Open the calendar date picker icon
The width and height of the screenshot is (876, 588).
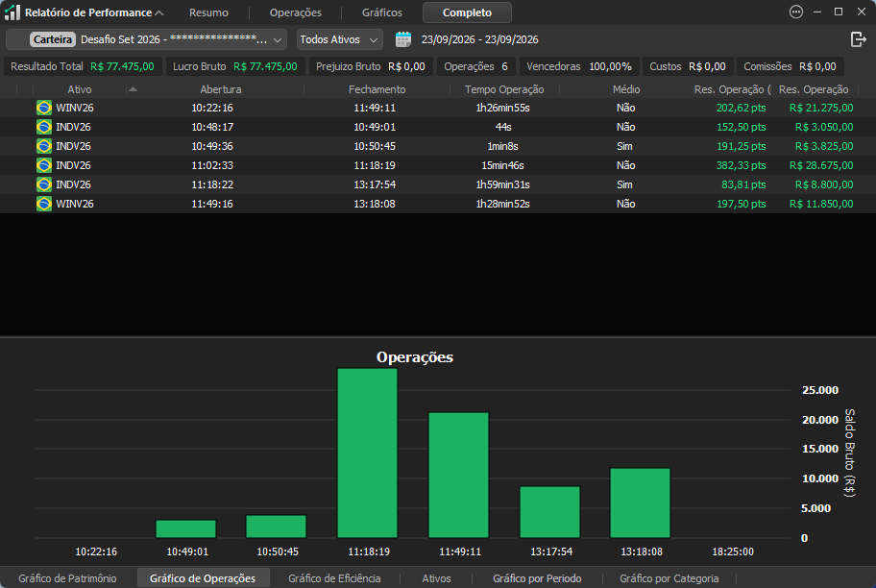[403, 39]
